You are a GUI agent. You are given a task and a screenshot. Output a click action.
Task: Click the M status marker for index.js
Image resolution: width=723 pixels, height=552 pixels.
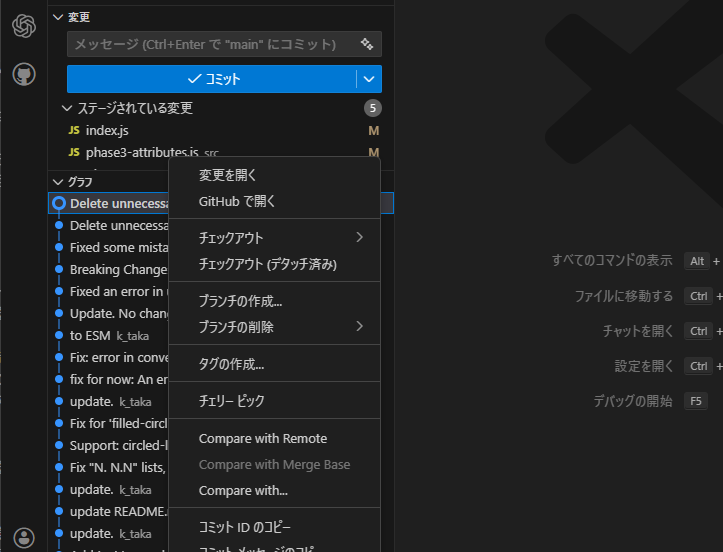373,131
